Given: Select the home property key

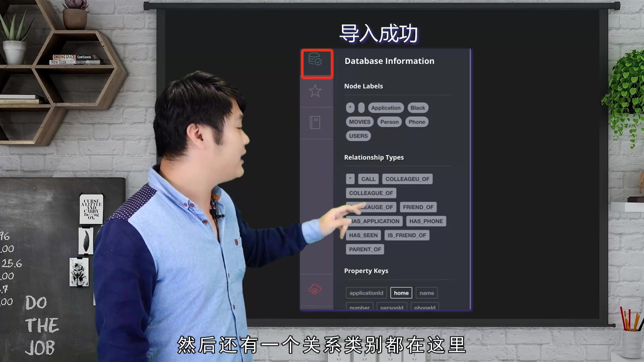Looking at the screenshot, I should (x=401, y=293).
